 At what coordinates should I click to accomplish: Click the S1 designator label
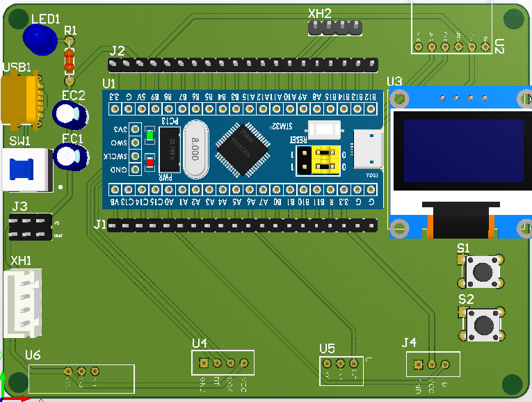[x=463, y=249]
